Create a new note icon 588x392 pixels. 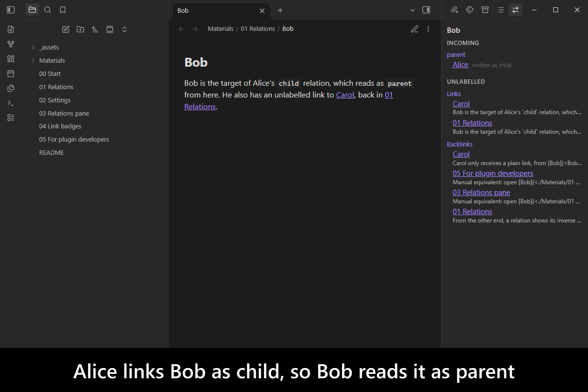(x=66, y=29)
